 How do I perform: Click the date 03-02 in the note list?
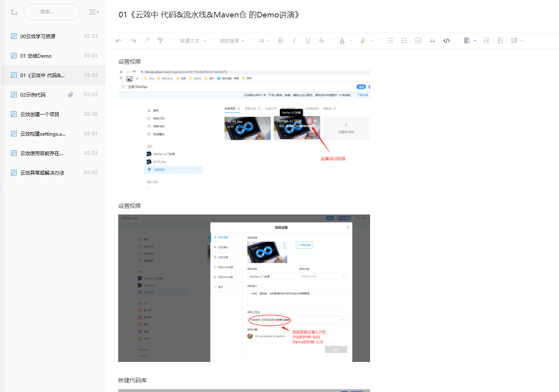tap(91, 173)
